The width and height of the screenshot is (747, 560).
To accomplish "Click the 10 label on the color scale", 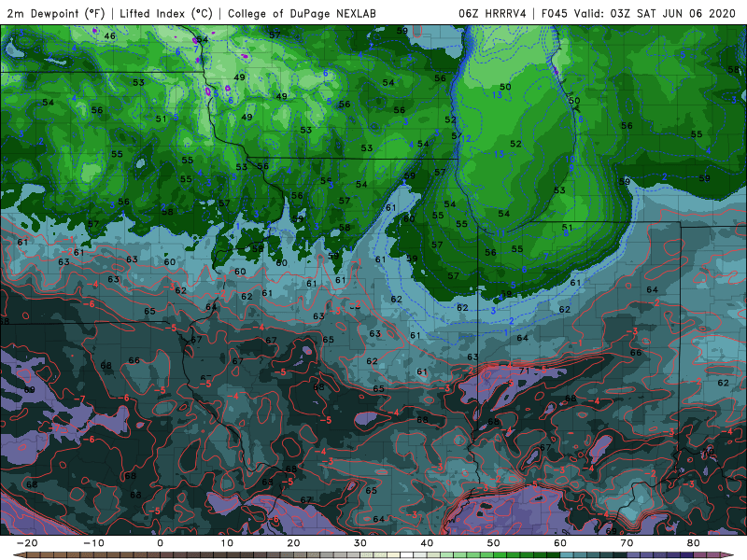I will coord(227,543).
